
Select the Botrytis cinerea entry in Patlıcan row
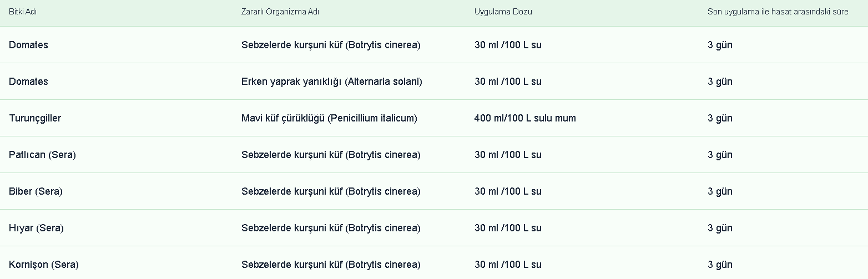331,155
